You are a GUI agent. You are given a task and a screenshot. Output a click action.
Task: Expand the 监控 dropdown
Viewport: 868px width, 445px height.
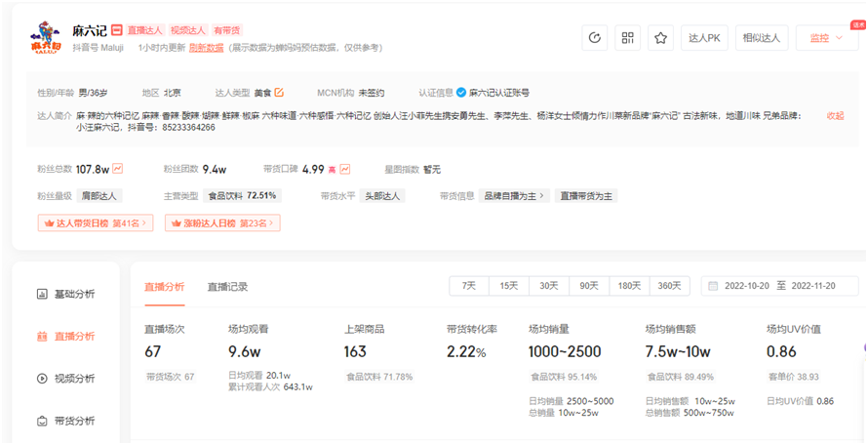827,38
